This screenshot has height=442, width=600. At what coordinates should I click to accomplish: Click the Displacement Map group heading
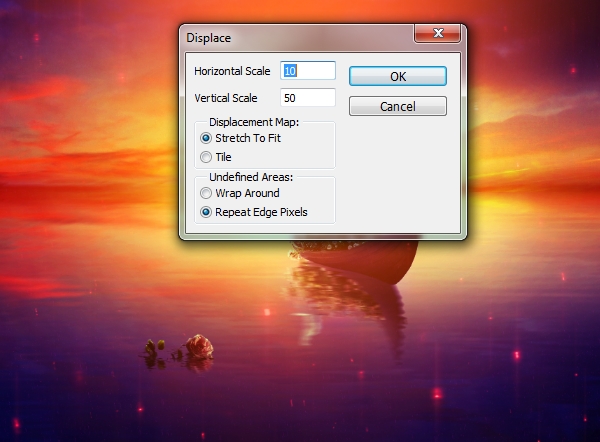point(254,122)
